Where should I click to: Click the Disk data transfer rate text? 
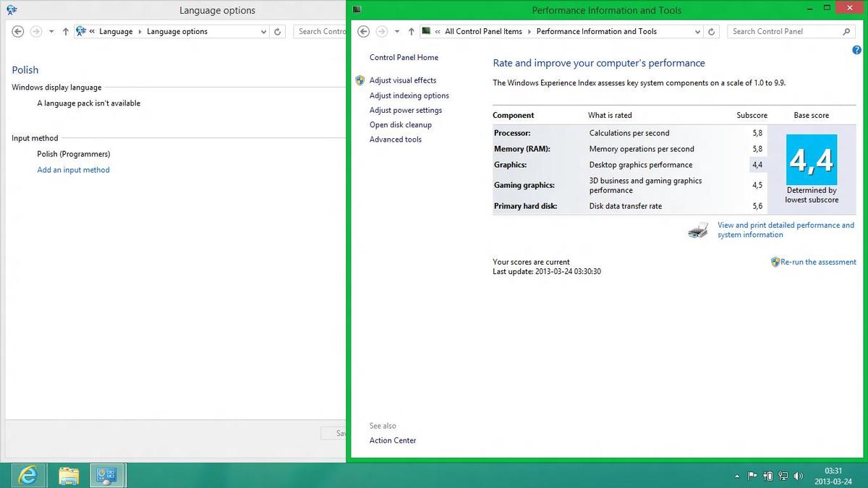click(626, 206)
